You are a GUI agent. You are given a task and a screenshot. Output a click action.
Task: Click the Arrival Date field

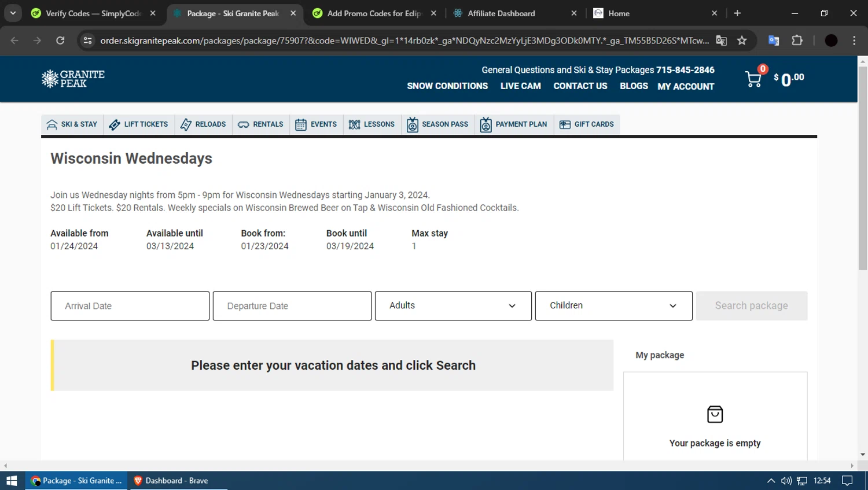click(130, 306)
